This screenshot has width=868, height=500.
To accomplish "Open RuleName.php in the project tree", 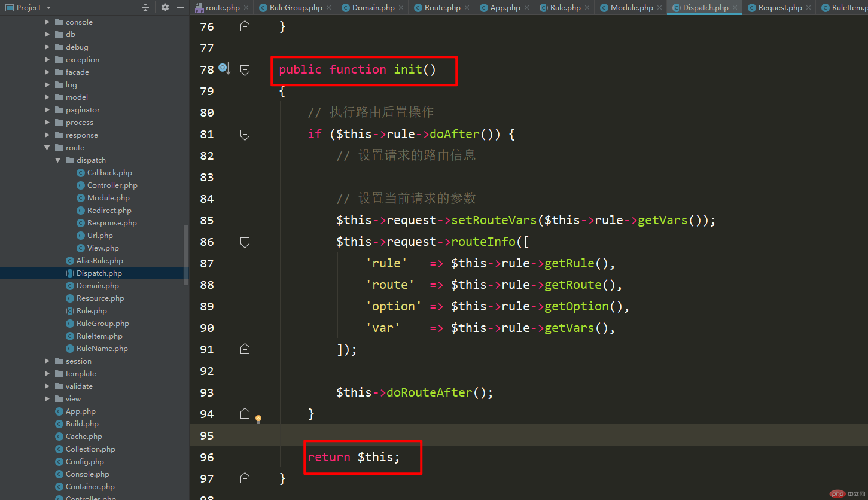I will click(x=97, y=348).
